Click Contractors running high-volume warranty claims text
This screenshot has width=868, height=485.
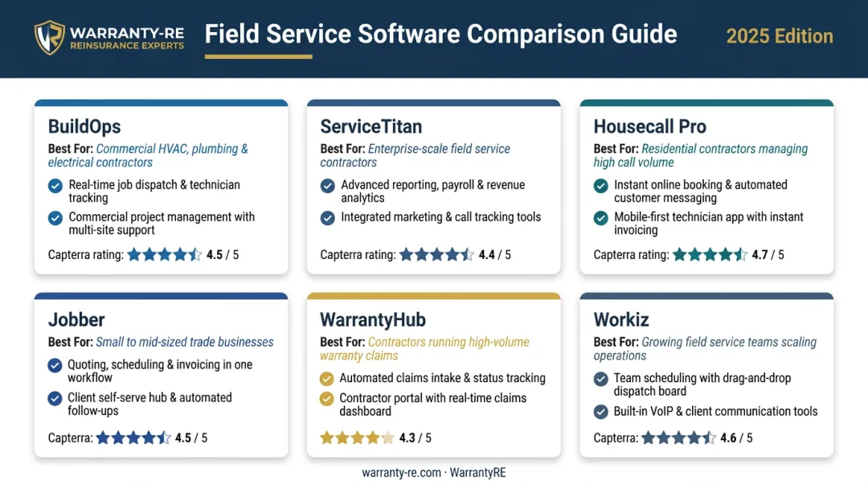[424, 348]
